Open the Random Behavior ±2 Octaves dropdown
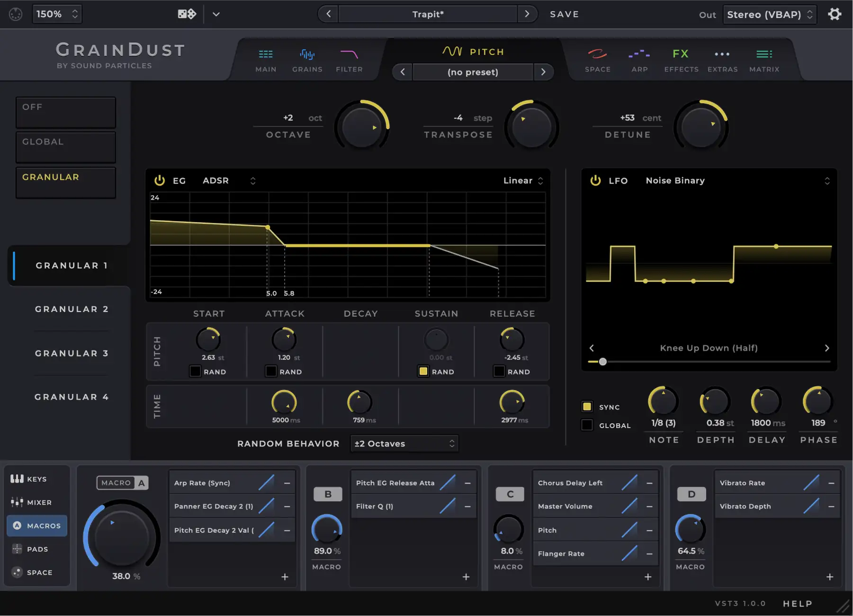The width and height of the screenshot is (853, 616). [x=404, y=443]
